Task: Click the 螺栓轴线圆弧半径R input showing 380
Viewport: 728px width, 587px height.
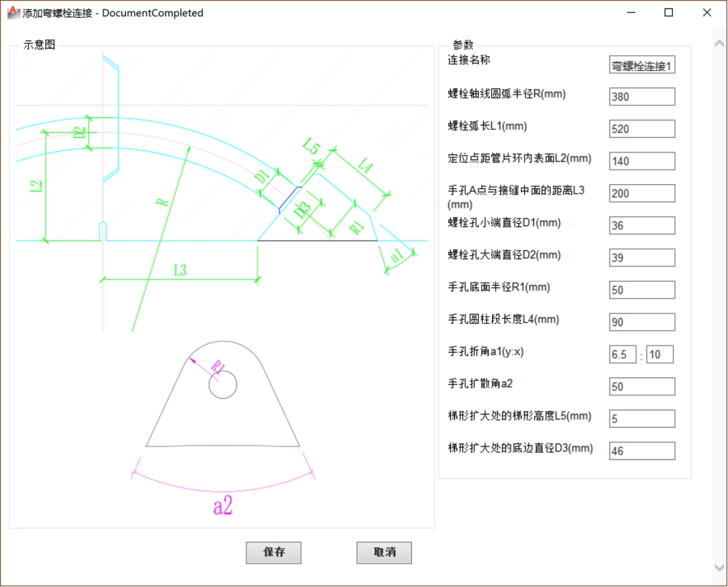Action: [642, 96]
